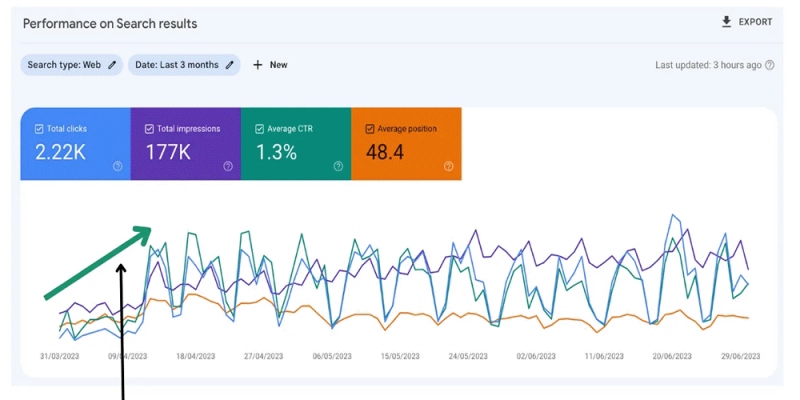The image size is (800, 400).
Task: Toggle the Total impressions checkbox
Action: click(x=149, y=129)
